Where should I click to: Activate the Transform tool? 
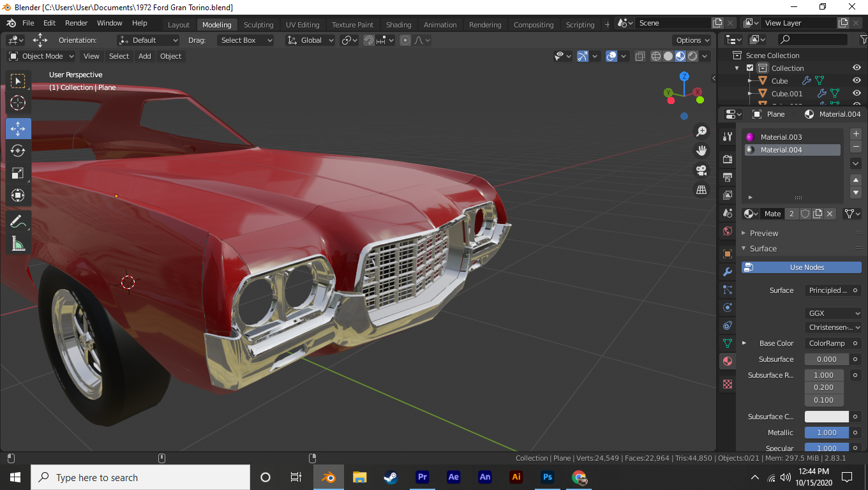click(x=18, y=195)
